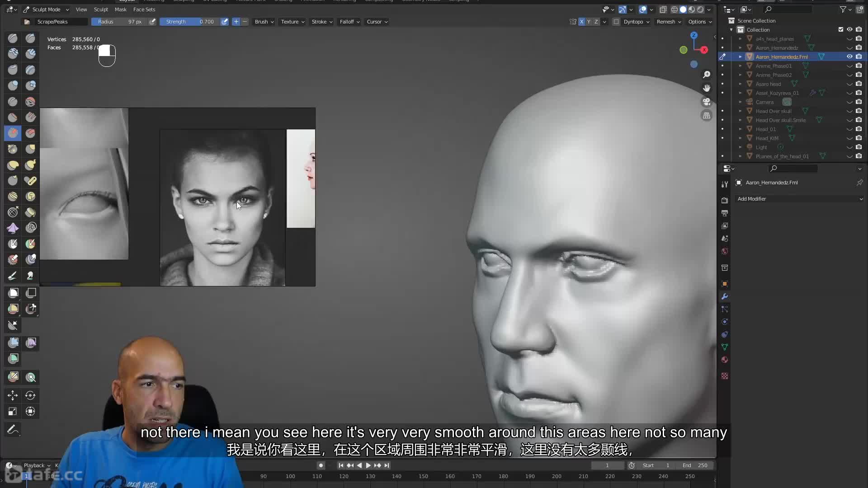Open the timeline Playback menu
This screenshot has width=868, height=488.
coord(37,465)
